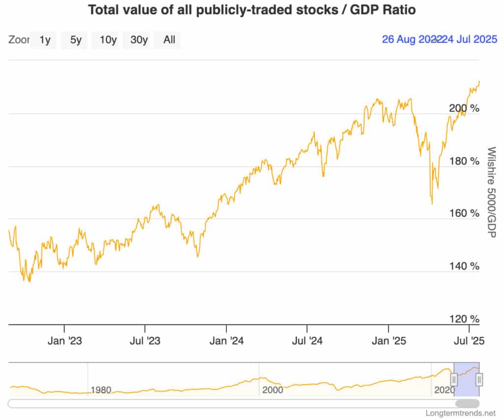This screenshot has width=504, height=420.
Task: Show All data with zoom button
Action: [x=169, y=40]
